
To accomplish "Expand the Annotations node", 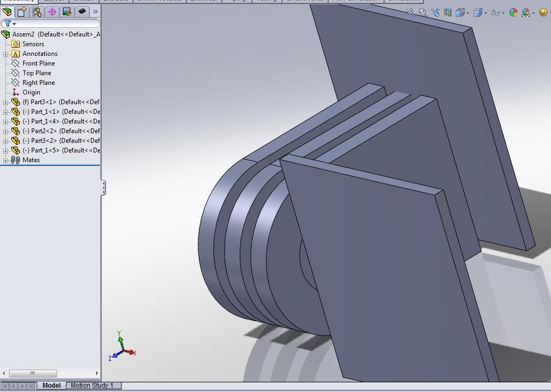I will (5, 54).
